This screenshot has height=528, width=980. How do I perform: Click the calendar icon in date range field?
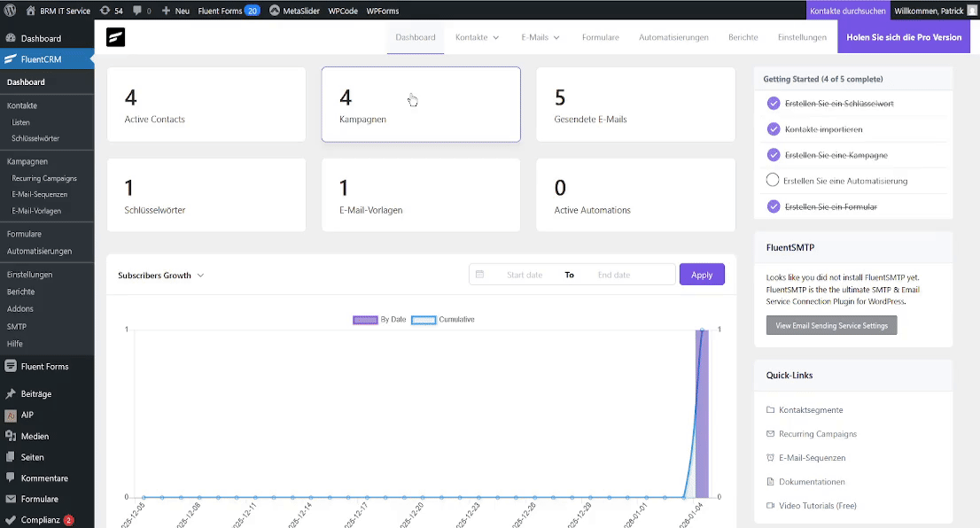[479, 275]
